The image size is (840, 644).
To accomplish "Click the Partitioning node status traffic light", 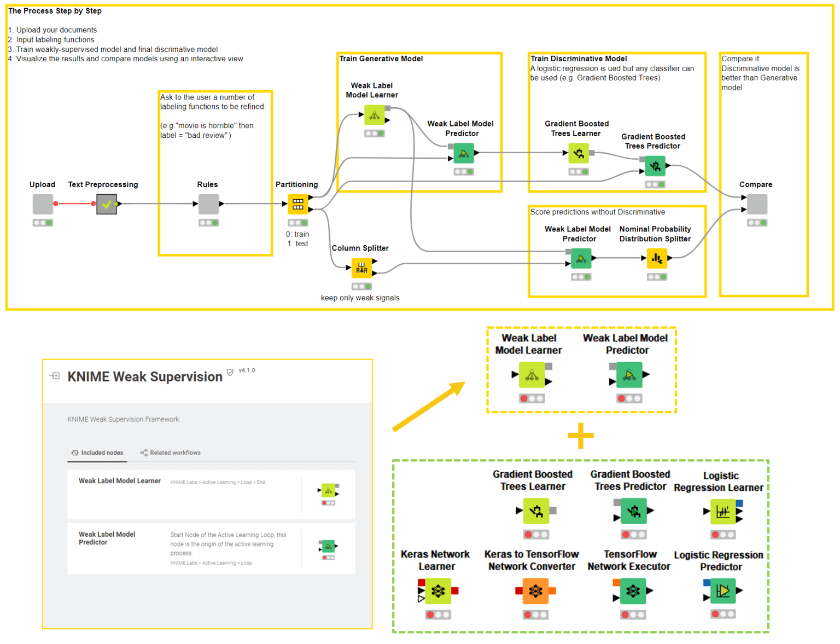I will click(x=297, y=223).
